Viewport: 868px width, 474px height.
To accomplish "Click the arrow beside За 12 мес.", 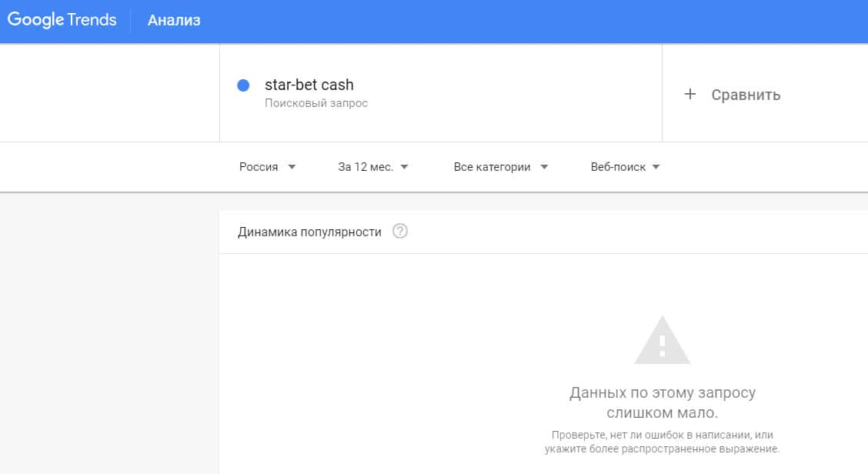I will pos(405,167).
